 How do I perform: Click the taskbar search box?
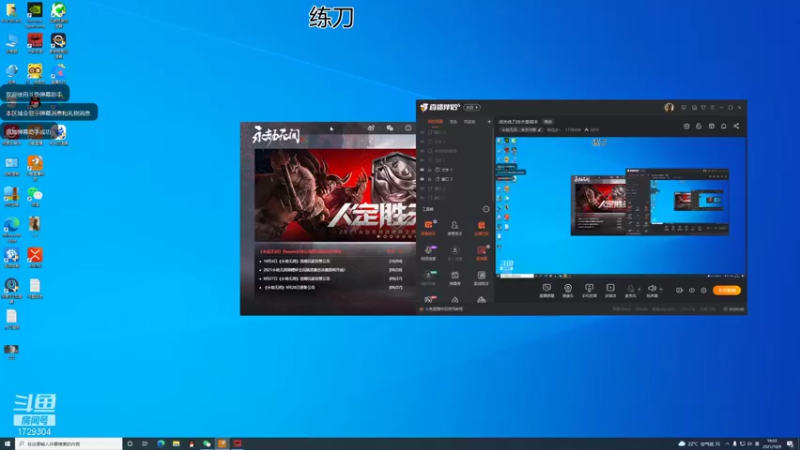pyautogui.click(x=69, y=444)
